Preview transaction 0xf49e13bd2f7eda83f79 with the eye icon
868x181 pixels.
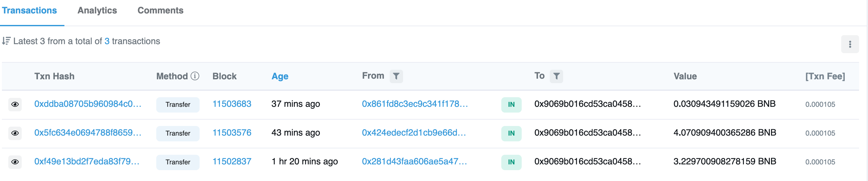tap(15, 162)
